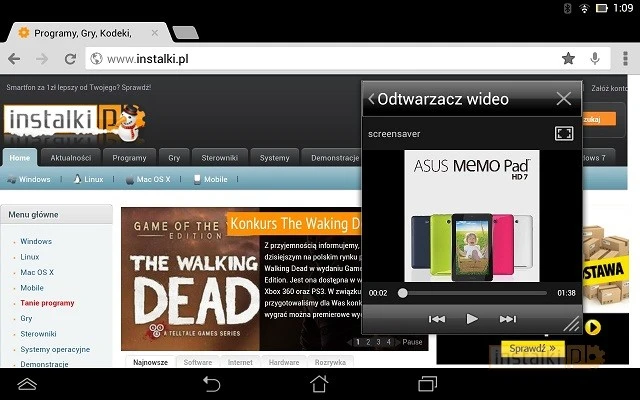Open the Demonstracje tab
The width and height of the screenshot is (640, 400).
pyautogui.click(x=332, y=158)
